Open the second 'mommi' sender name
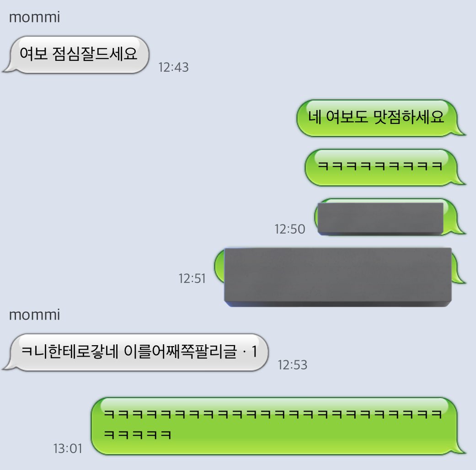The height and width of the screenshot is (470, 476). tap(35, 315)
